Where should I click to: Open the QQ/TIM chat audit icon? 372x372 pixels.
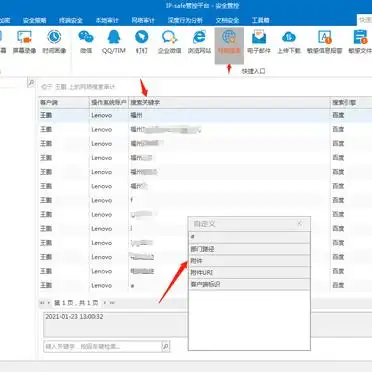(x=114, y=42)
